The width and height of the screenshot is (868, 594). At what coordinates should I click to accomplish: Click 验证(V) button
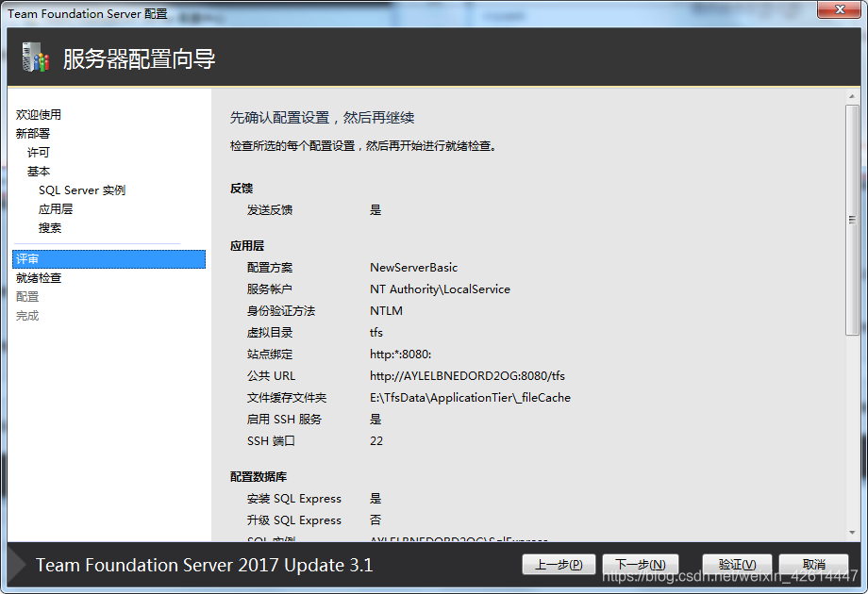(738, 564)
